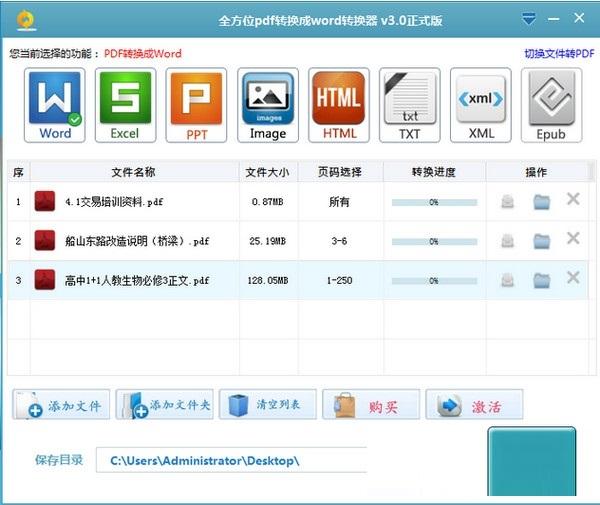Select the XML conversion icon
The width and height of the screenshot is (600, 505).
[481, 105]
